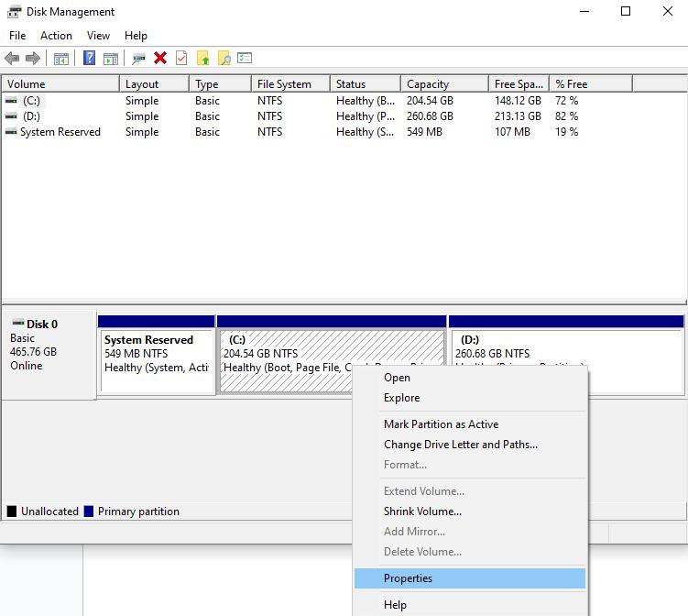Click the magnifying glass toolbar icon
The image size is (688, 616).
point(224,59)
